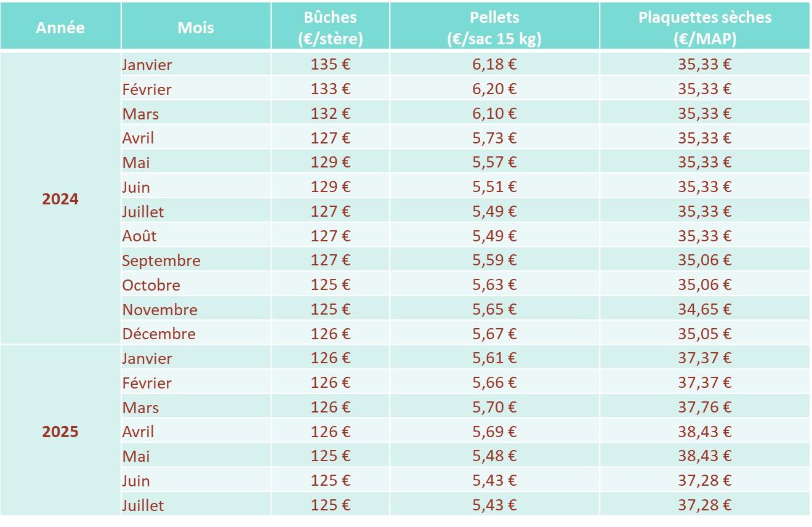
Task: Select the 2025 year cell
Action: click(60, 431)
